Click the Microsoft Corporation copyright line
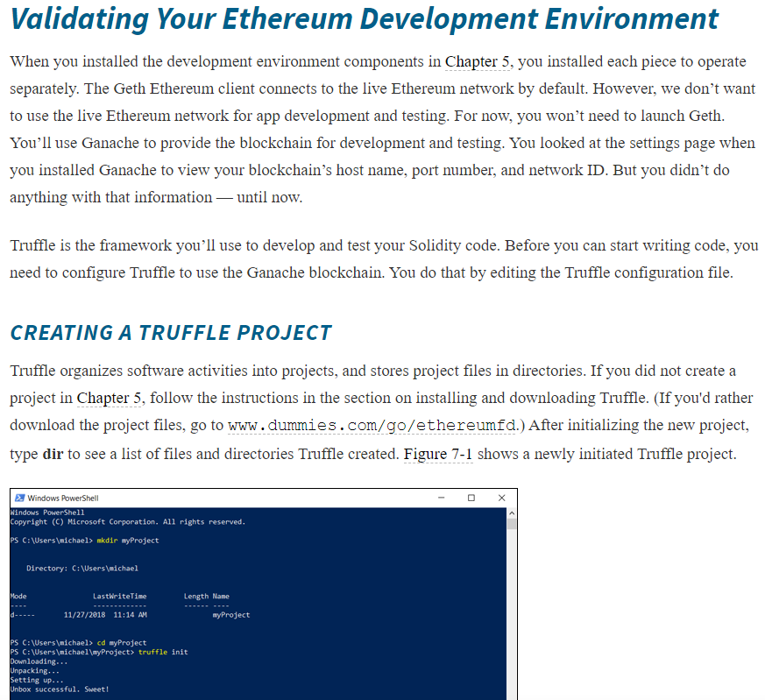The image size is (765, 700). [128, 522]
